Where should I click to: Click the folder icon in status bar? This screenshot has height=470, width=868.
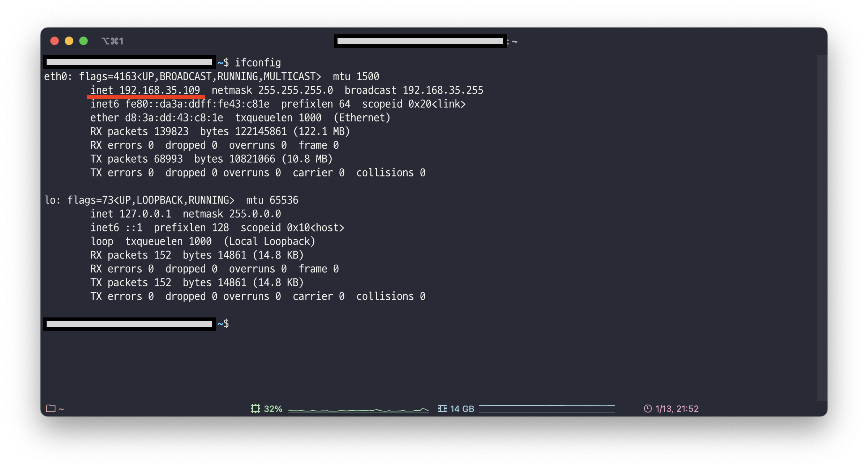(51, 409)
